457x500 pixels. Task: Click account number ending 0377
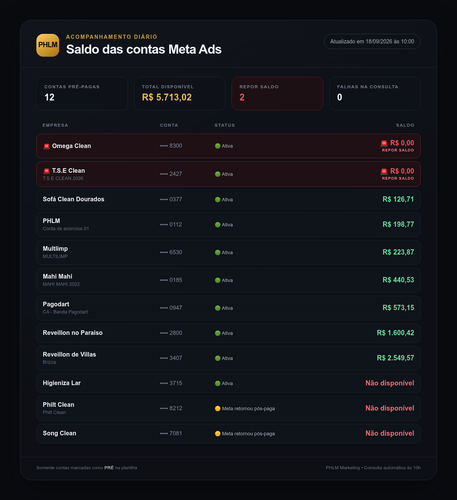pos(171,199)
